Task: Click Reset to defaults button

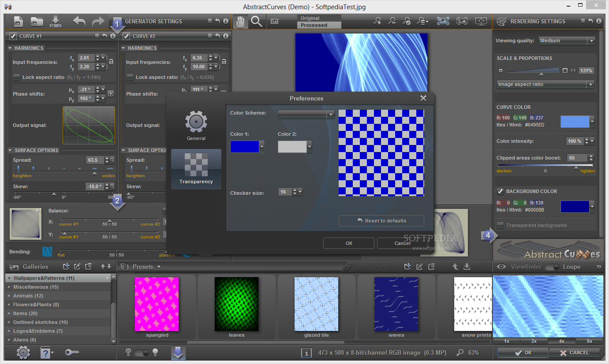Action: (x=381, y=221)
